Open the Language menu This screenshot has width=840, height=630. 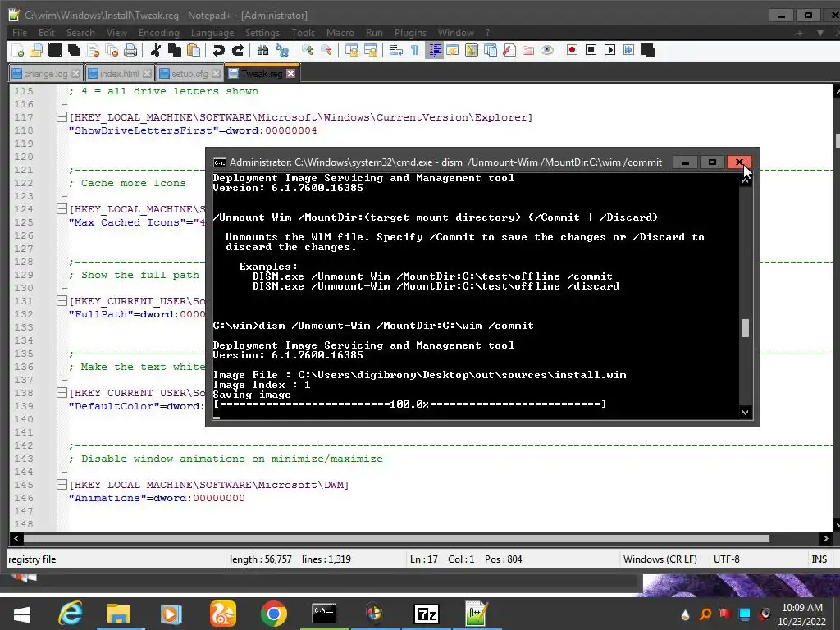coord(212,33)
